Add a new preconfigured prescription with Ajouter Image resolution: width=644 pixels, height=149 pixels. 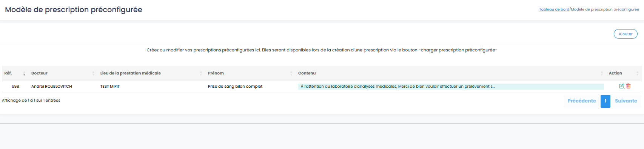[x=626, y=34]
